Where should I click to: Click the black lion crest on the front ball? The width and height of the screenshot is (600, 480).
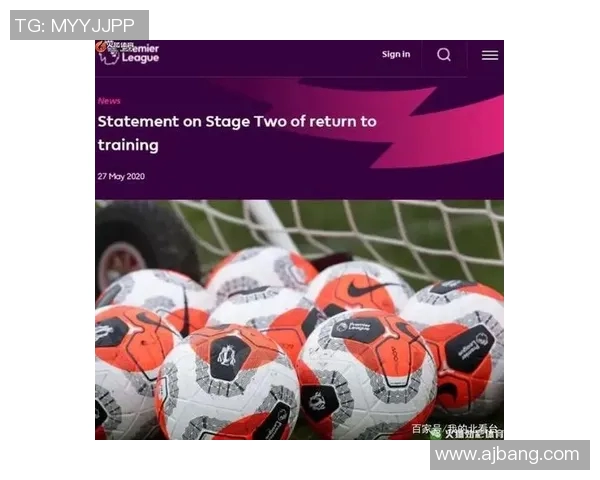click(227, 356)
